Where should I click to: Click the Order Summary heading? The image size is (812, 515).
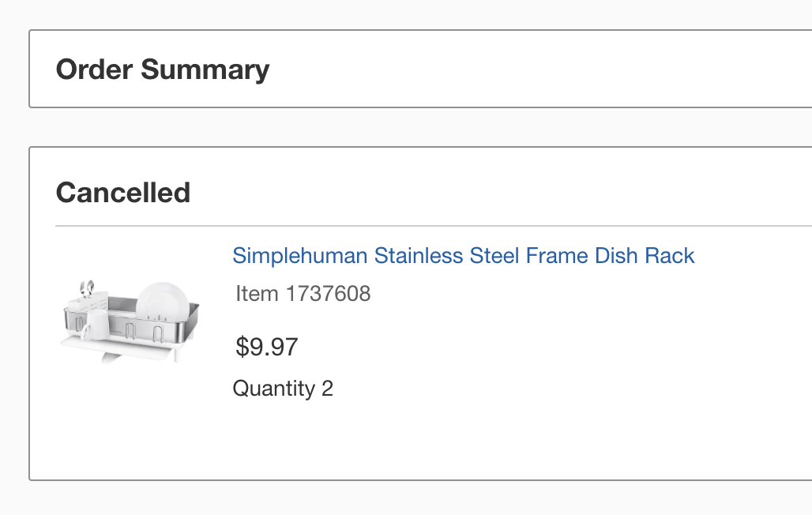click(163, 70)
